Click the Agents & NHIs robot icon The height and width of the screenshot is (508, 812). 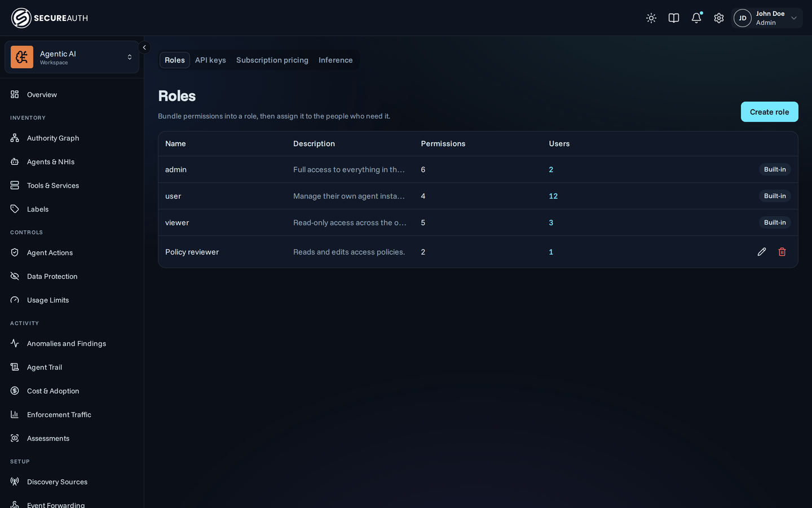click(15, 161)
